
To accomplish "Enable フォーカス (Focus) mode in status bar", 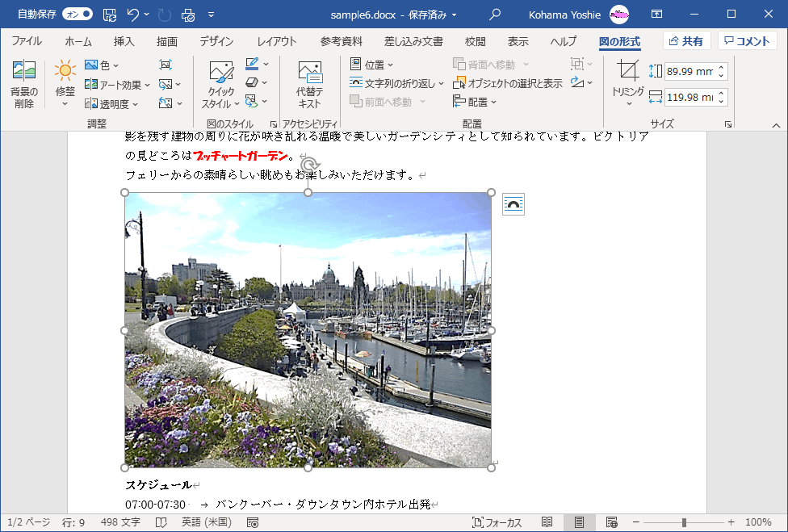I will (497, 522).
